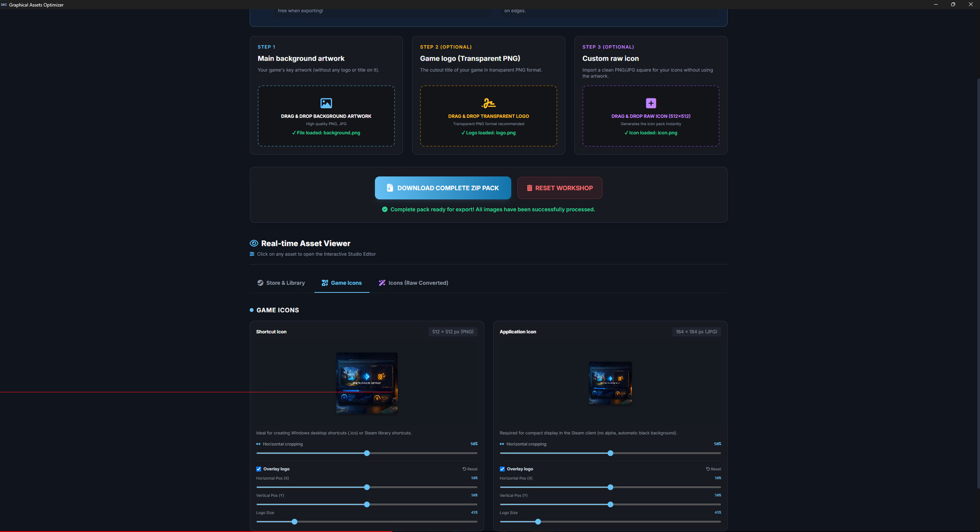
Task: Click the Shortcut Icon horizontal cropping slider
Action: point(366,453)
